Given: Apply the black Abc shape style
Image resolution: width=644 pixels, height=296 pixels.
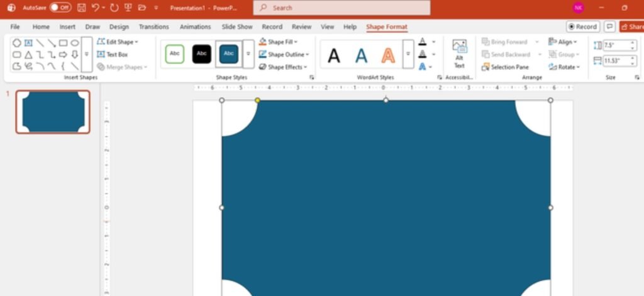Looking at the screenshot, I should [x=202, y=54].
